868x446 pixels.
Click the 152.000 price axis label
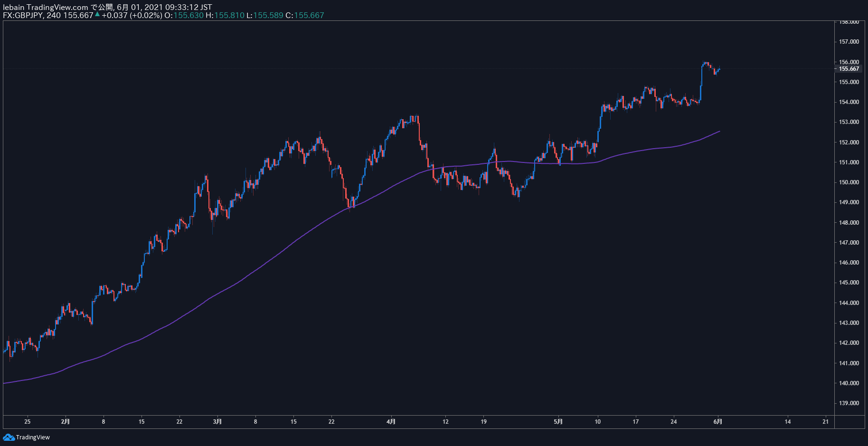[849, 142]
